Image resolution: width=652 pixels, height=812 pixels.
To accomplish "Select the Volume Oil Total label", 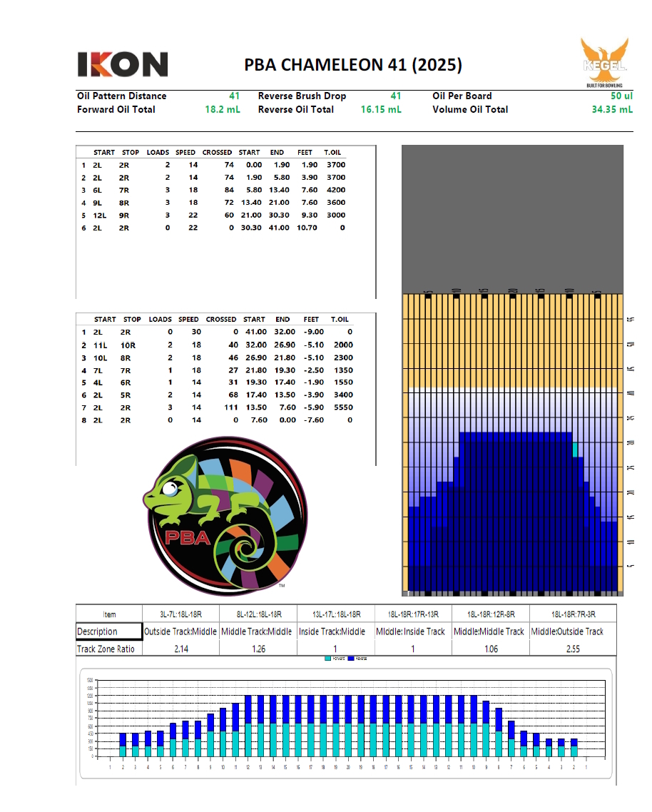I will (x=470, y=109).
